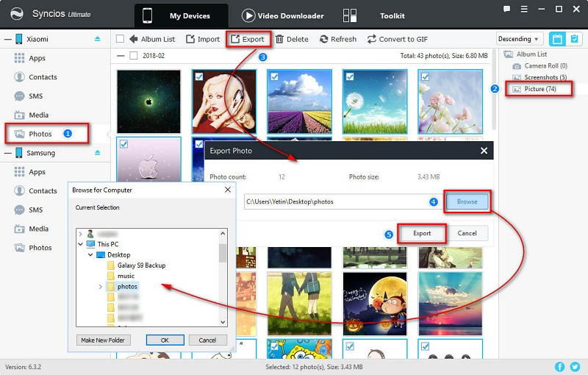Click the Export toolbar button
The image size is (588, 375).
(248, 39)
